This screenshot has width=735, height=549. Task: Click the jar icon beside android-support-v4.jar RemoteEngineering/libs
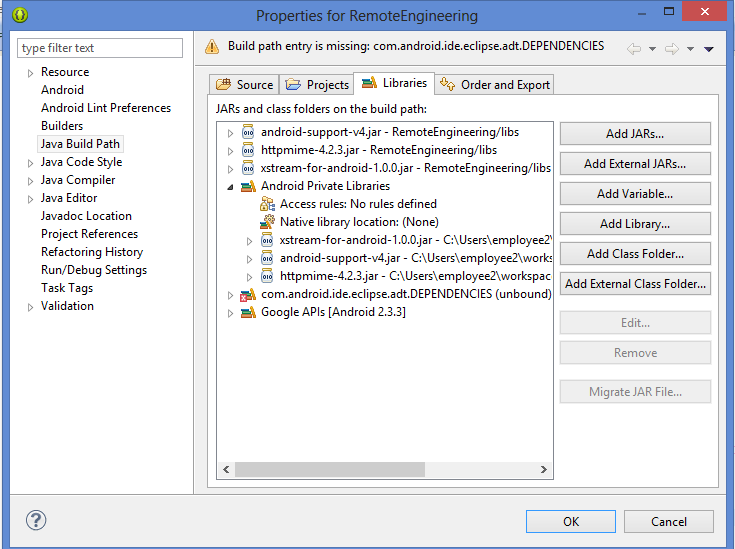point(248,132)
